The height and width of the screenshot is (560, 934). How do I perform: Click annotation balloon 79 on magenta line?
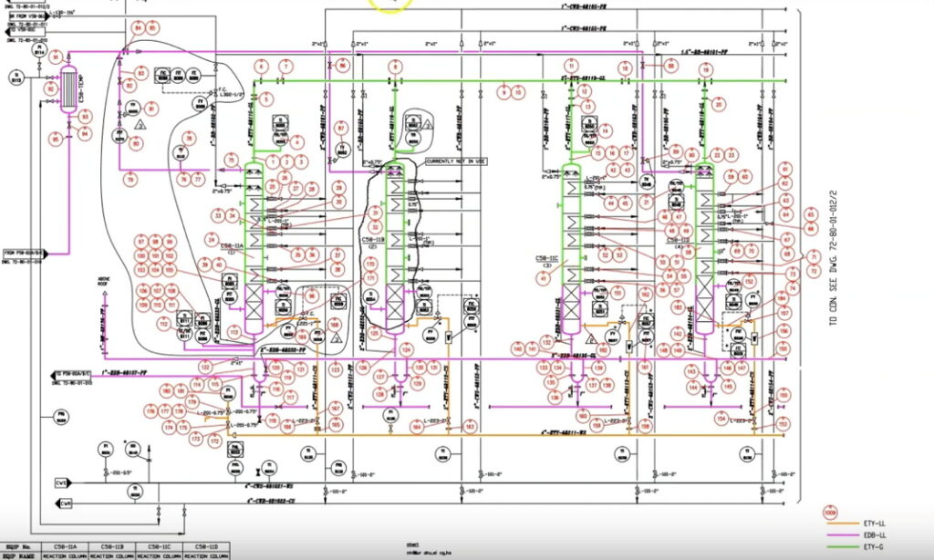[130, 180]
